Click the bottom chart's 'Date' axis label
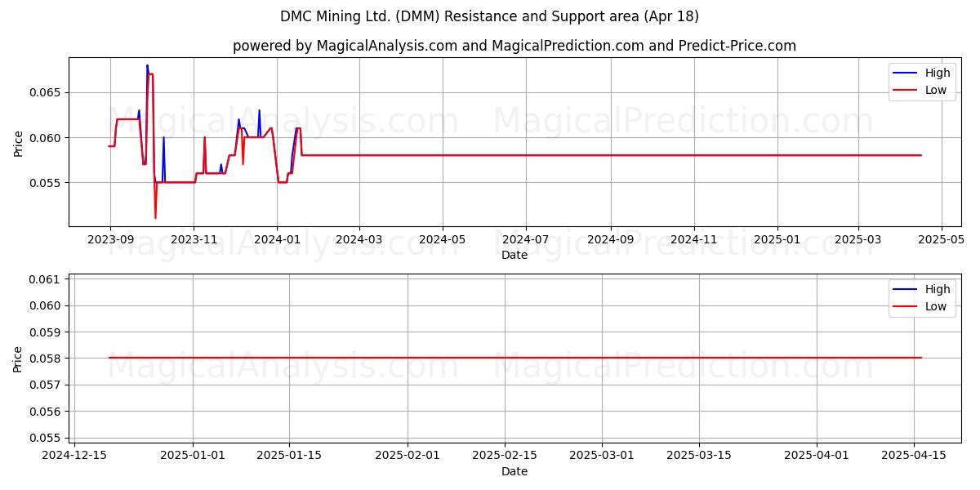This screenshot has width=980, height=490. click(x=514, y=471)
